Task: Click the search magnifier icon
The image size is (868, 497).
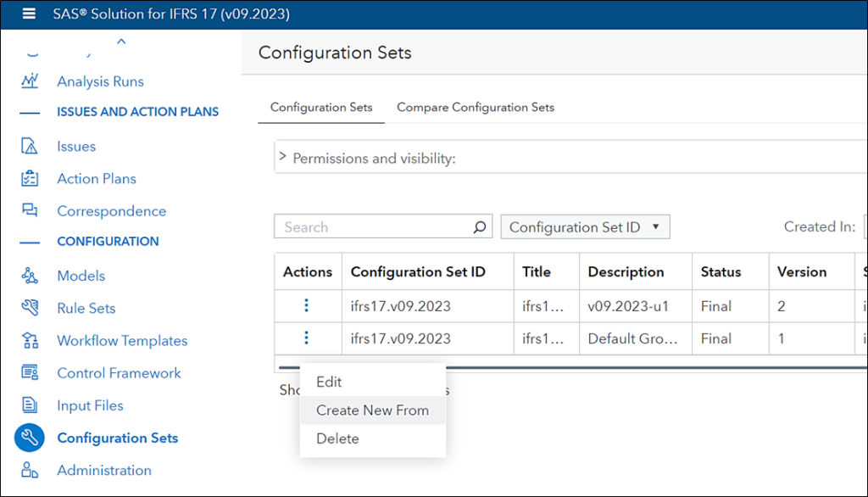Action: (x=480, y=226)
